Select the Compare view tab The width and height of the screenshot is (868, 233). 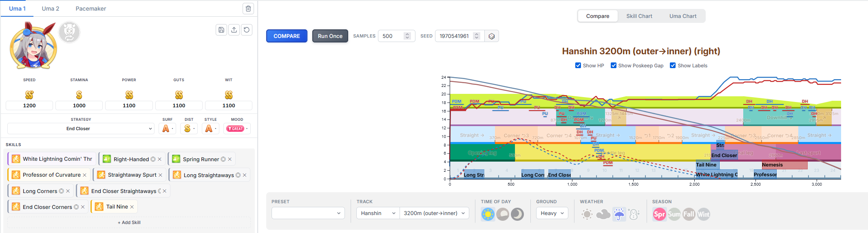pyautogui.click(x=598, y=16)
